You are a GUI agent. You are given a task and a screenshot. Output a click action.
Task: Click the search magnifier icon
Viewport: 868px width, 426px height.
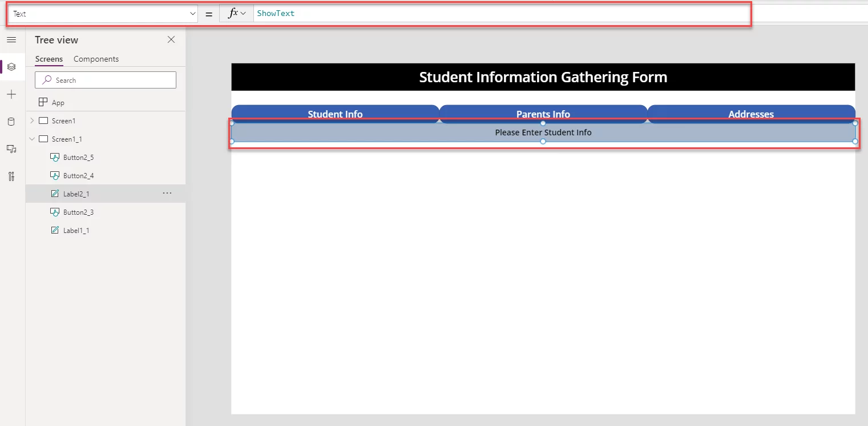(47, 80)
